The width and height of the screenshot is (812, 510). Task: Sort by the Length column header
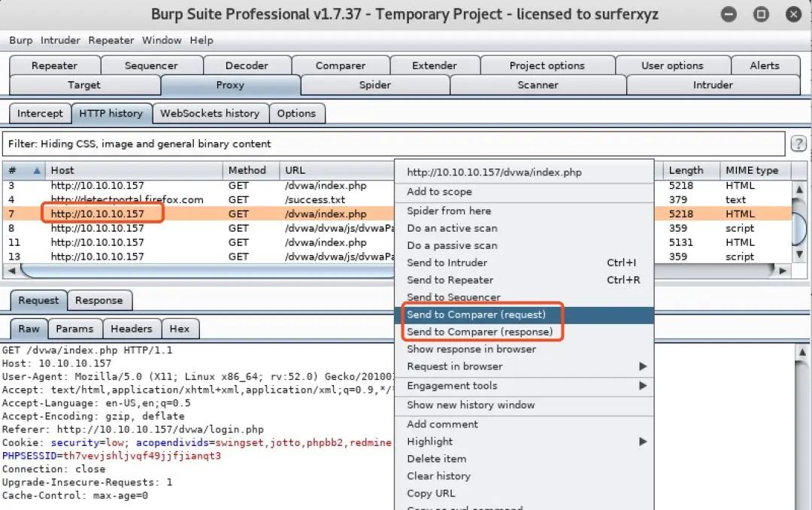tap(692, 170)
